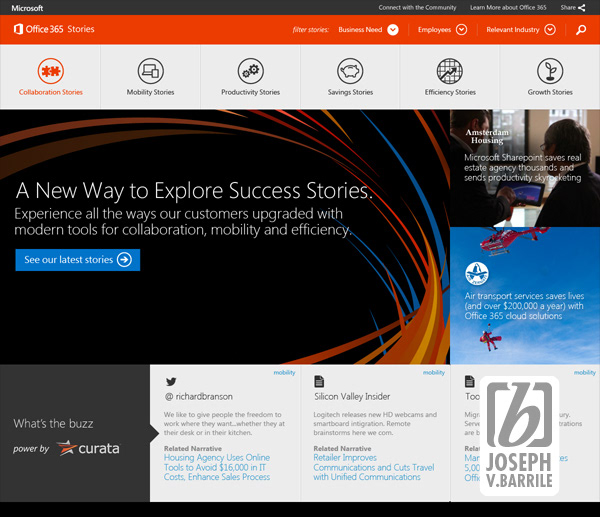Open the Savings Stories tab label

350,92
